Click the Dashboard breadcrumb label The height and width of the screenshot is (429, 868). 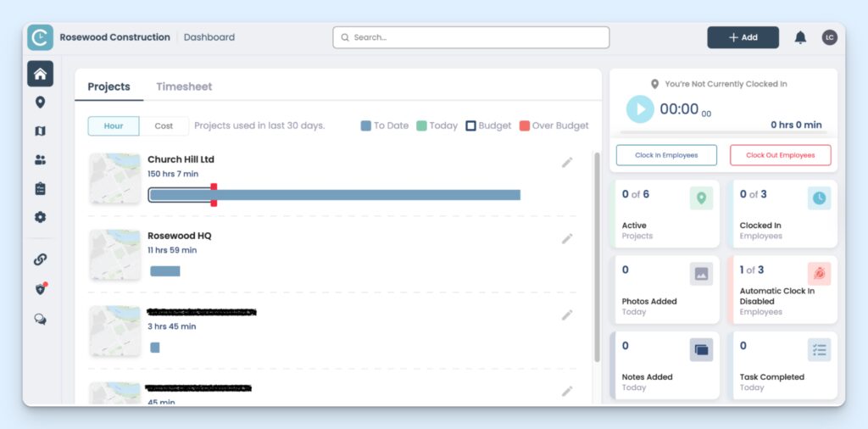209,37
